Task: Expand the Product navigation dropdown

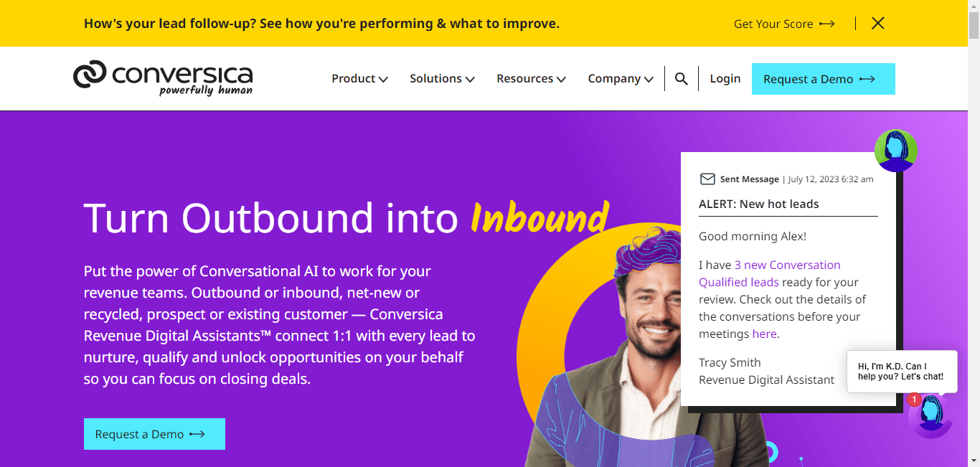Action: click(359, 78)
